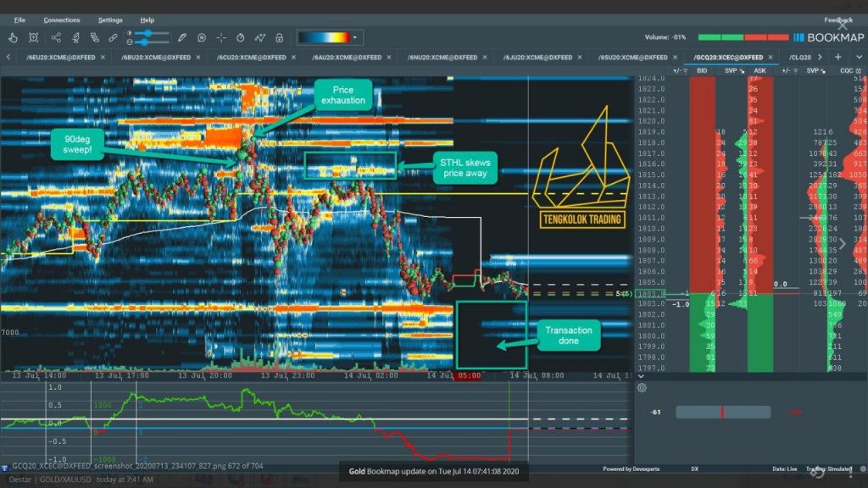Click the 1803.0 price ladder row
Screen dimensions: 868x488
[x=651, y=304]
